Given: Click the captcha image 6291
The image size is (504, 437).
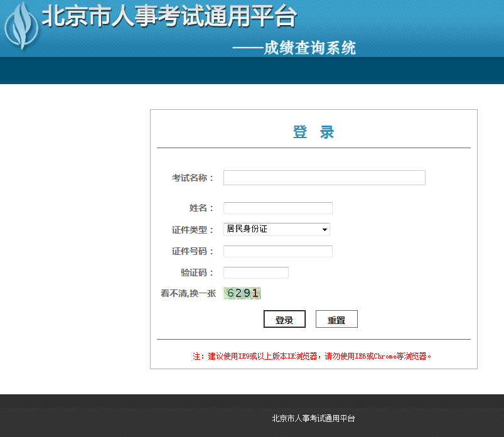Looking at the screenshot, I should click(242, 293).
